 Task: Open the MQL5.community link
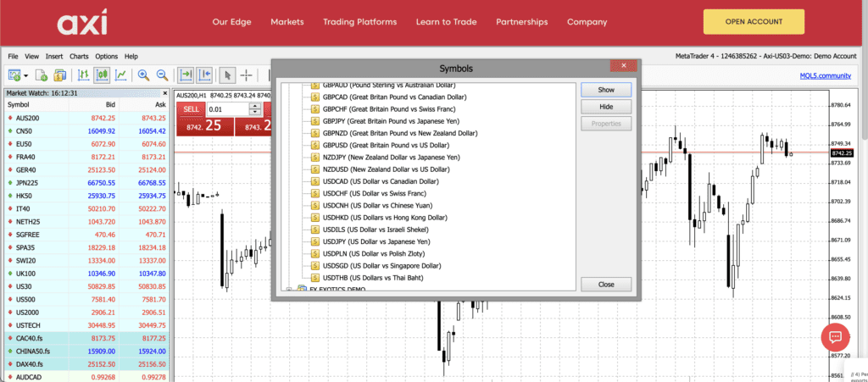click(x=826, y=75)
